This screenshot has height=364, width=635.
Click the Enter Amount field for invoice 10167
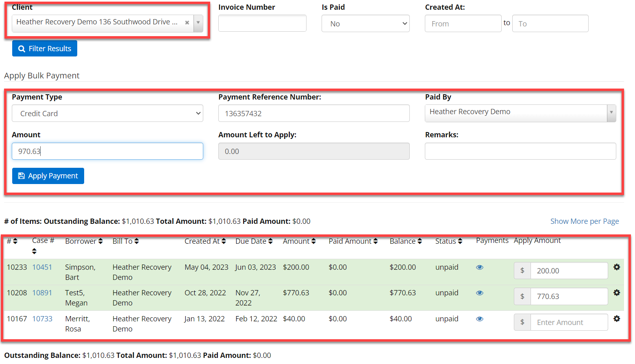click(x=569, y=322)
